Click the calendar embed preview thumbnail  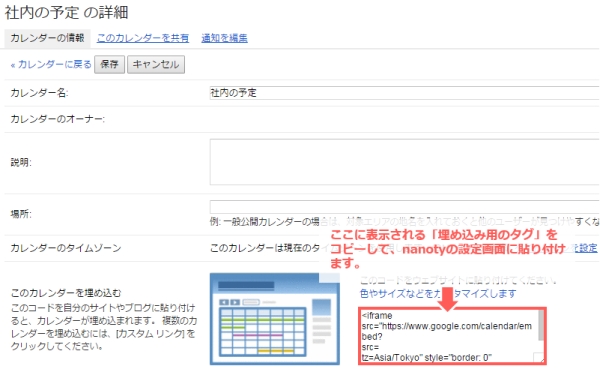pyautogui.click(x=275, y=318)
